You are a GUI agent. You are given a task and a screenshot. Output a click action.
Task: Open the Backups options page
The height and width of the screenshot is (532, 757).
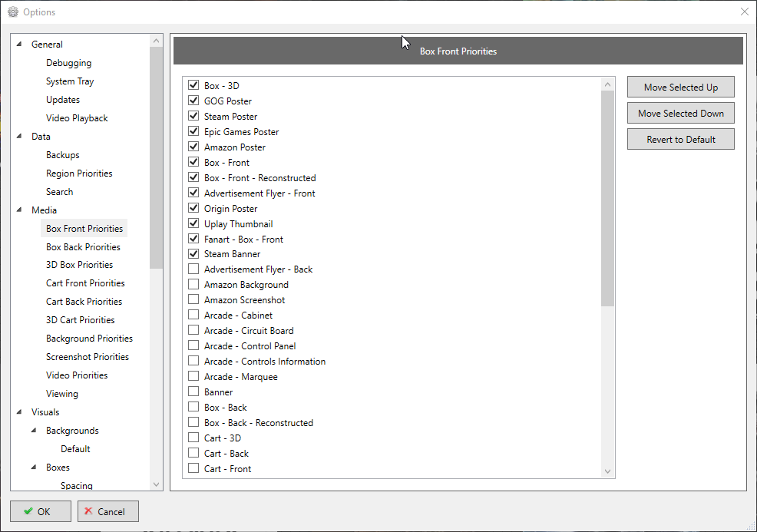coord(63,154)
